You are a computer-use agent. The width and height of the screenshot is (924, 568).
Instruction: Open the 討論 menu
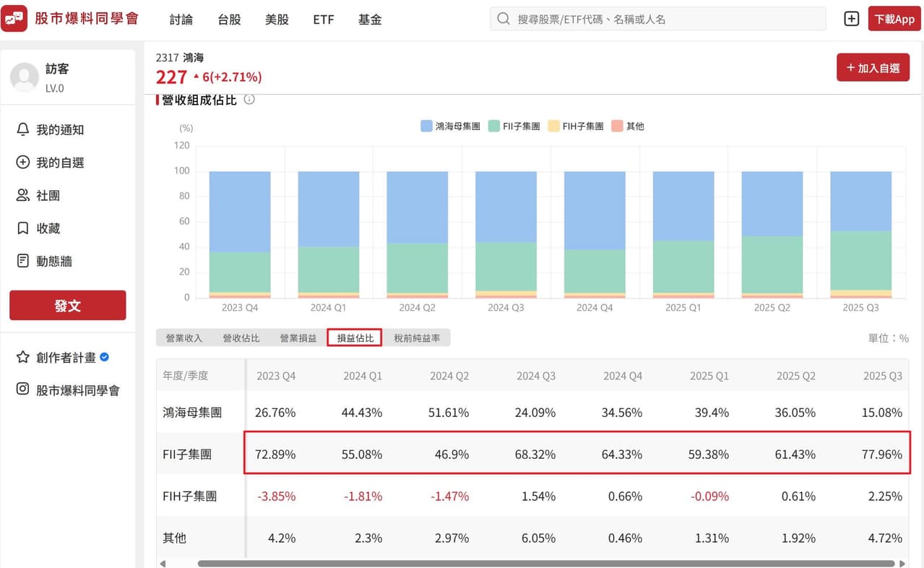[181, 20]
